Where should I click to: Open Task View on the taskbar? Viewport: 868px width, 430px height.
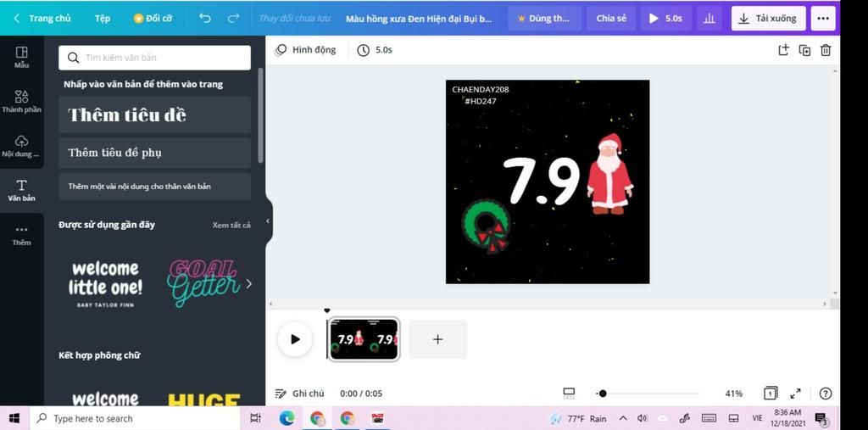point(255,418)
